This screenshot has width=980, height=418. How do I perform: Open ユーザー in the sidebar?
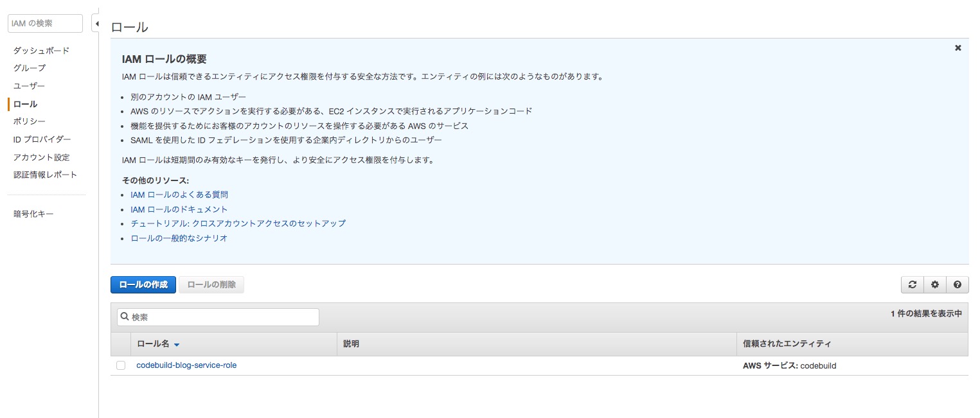tap(30, 86)
